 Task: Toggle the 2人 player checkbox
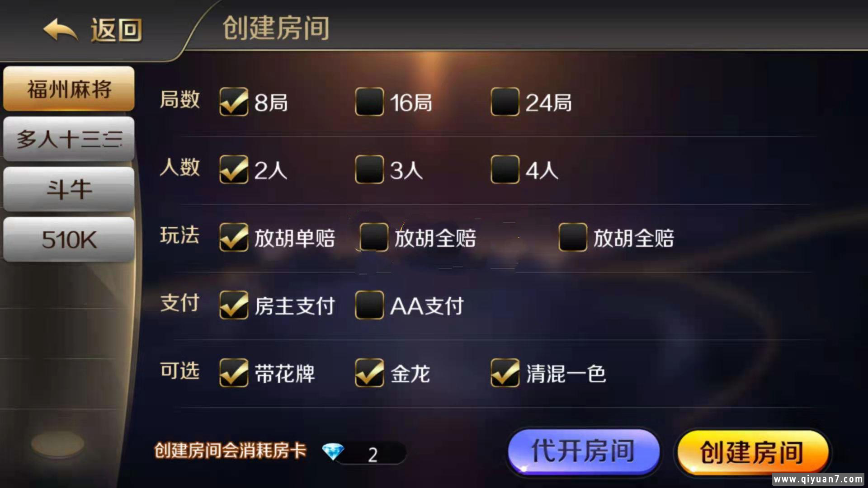[x=234, y=169]
